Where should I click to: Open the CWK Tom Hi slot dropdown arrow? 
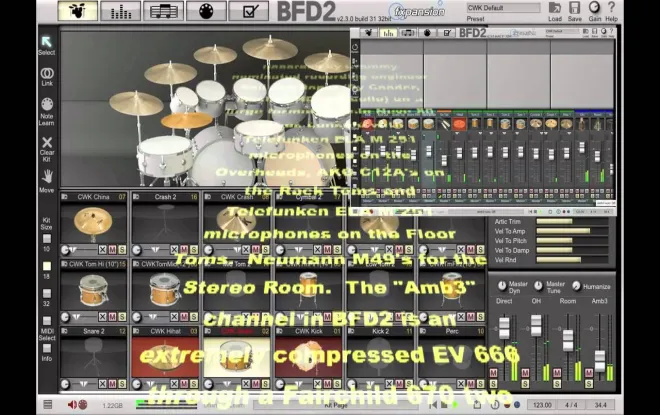click(x=76, y=317)
